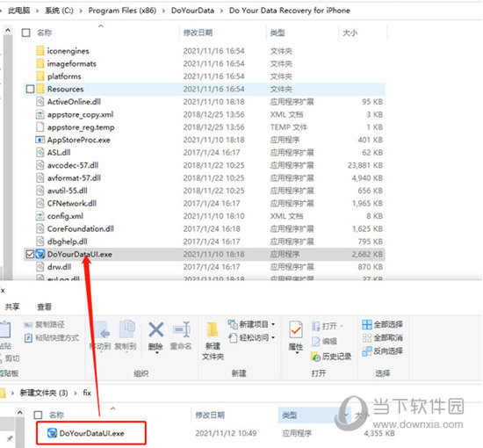The height and width of the screenshot is (448, 483).
Task: Tick the Resources folder checkbox
Action: tap(30, 89)
